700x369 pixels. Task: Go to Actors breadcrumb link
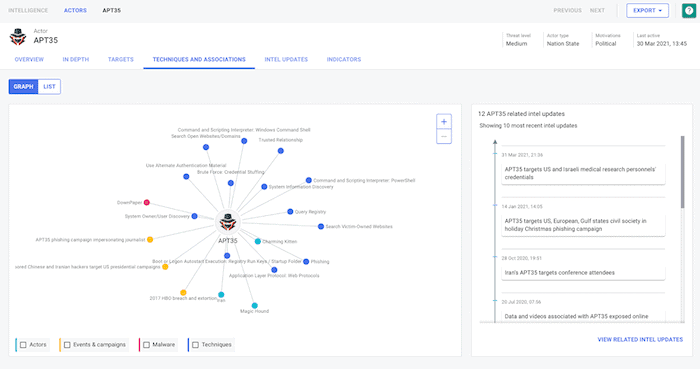[x=75, y=10]
